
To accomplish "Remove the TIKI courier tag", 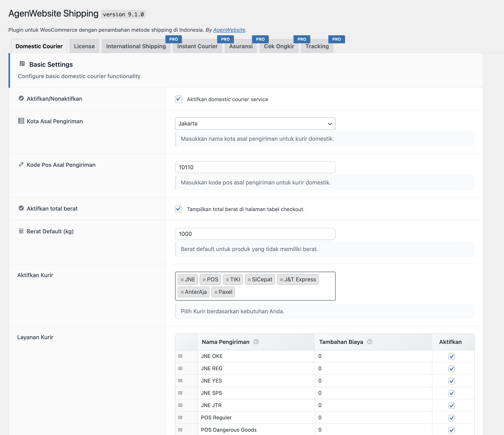I will [227, 280].
